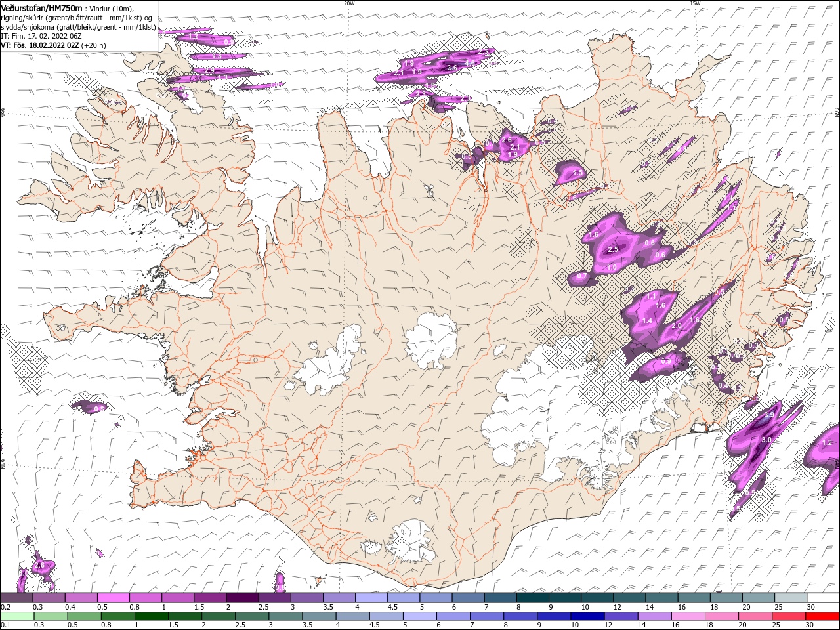
Task: Click the light pink 16–18 rain legend swatch
Action: pos(689,616)
